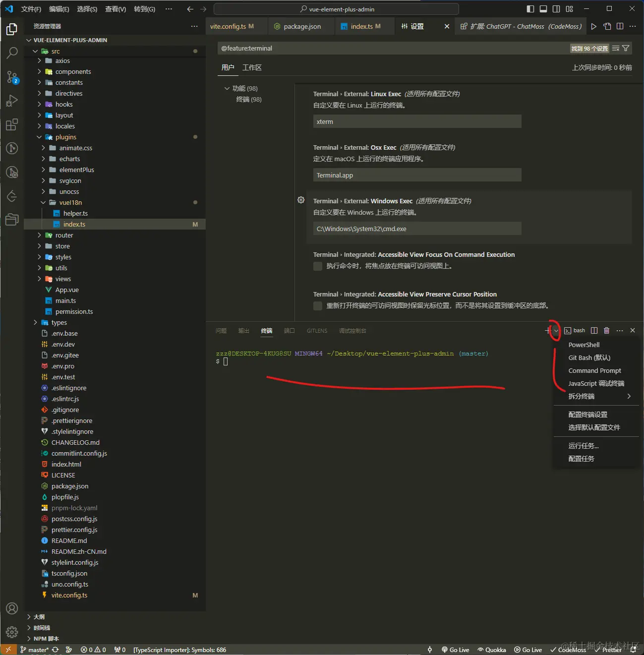
Task: Open 拆分终端 submenu
Action: point(596,396)
